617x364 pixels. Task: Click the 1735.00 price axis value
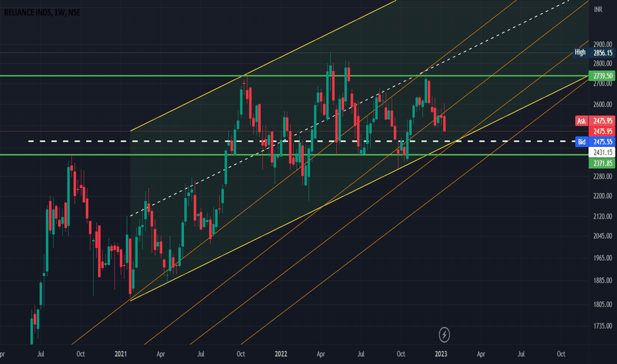click(602, 326)
